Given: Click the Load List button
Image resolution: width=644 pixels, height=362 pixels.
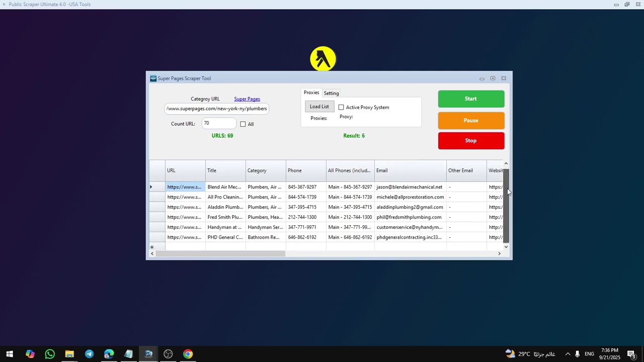Looking at the screenshot, I should [x=319, y=107].
